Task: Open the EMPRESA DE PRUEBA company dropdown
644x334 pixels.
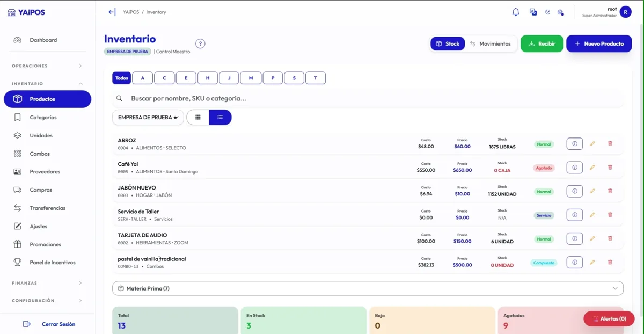Action: (x=148, y=117)
